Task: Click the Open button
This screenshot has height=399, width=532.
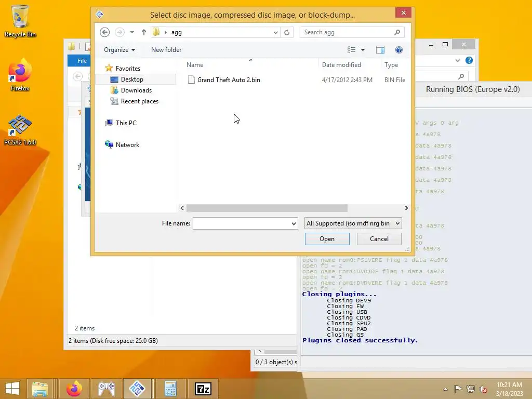Action: click(327, 239)
